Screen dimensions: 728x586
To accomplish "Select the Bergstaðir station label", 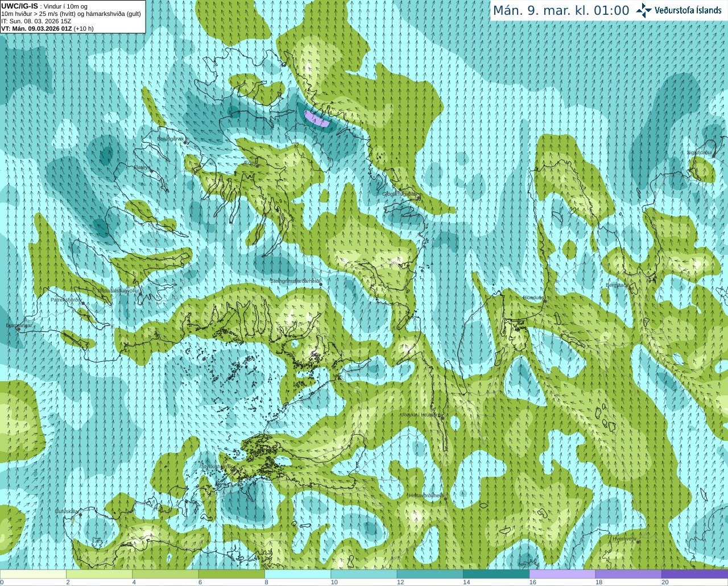I will 617,285.
